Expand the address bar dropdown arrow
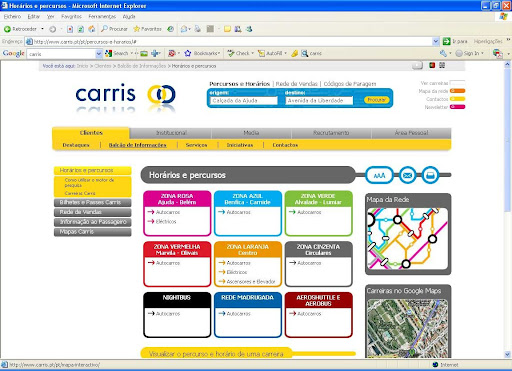The image size is (512, 371). coord(435,42)
